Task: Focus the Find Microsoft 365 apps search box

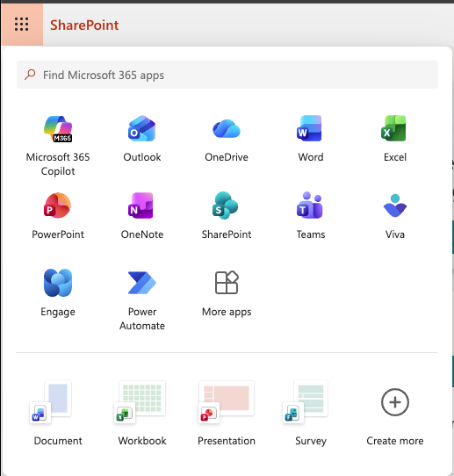Action: (227, 75)
